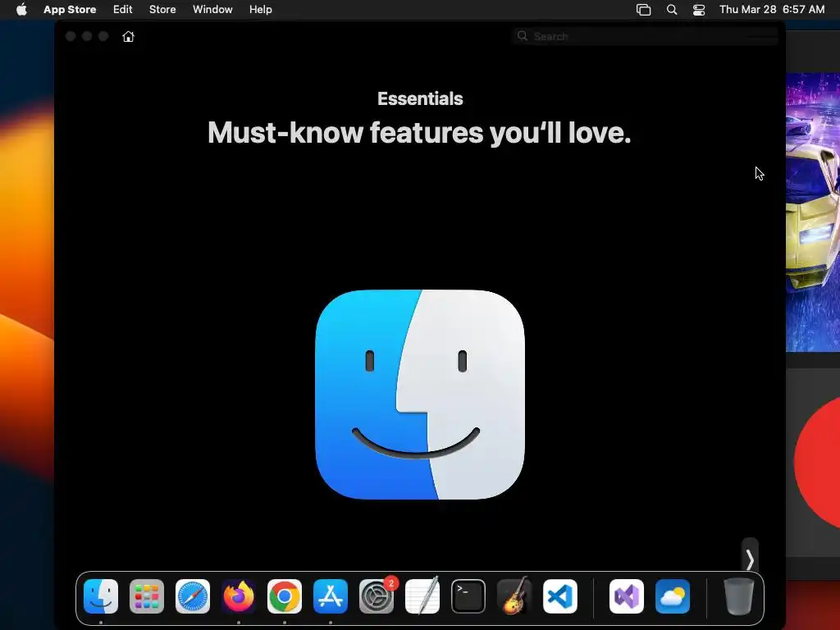The image size is (840, 630).
Task: Launch GarageBand from the Dock
Action: 514,596
